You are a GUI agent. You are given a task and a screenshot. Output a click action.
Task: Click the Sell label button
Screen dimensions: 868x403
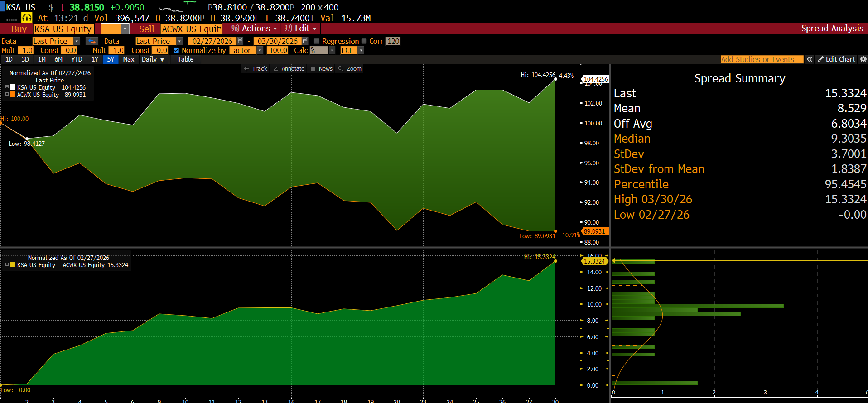pyautogui.click(x=147, y=29)
